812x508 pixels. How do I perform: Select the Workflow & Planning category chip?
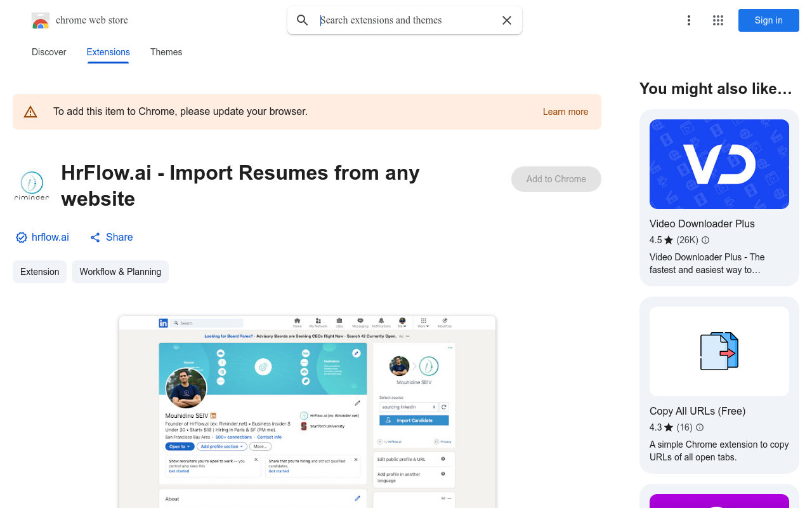[x=120, y=272]
